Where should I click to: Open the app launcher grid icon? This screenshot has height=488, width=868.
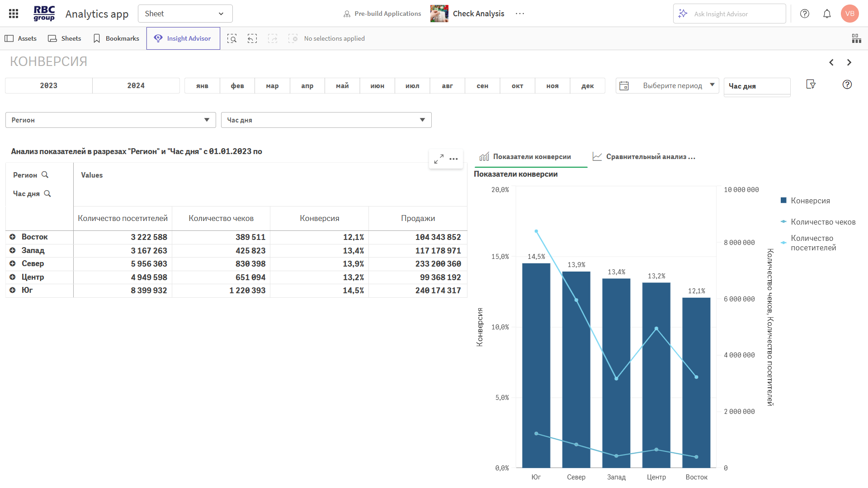14,14
